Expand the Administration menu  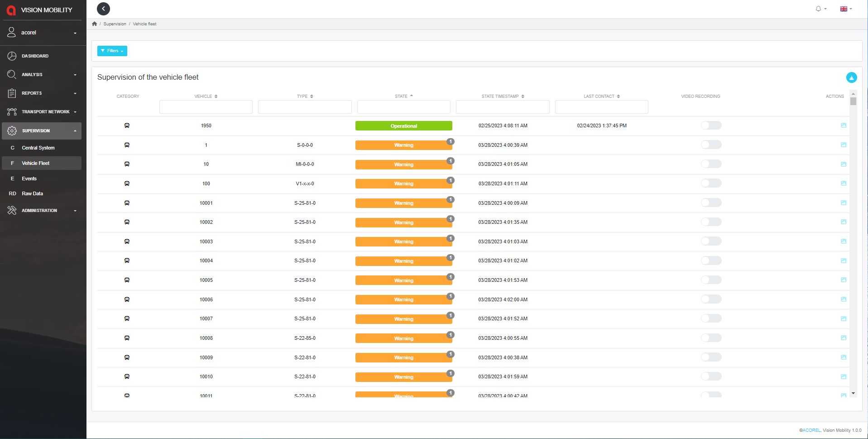pos(42,211)
